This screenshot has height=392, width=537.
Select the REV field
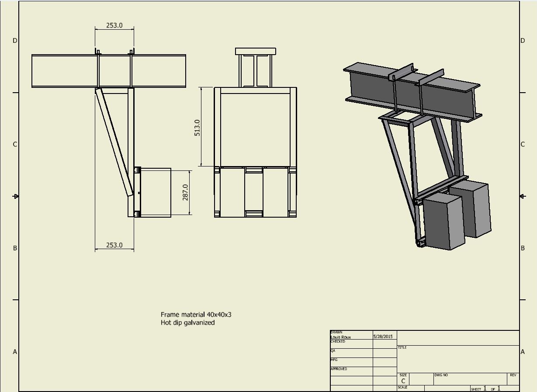click(x=513, y=379)
